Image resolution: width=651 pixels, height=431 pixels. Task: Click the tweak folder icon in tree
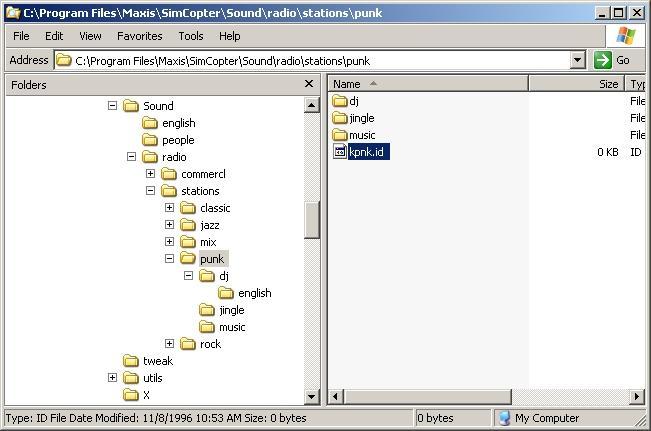coord(131,361)
